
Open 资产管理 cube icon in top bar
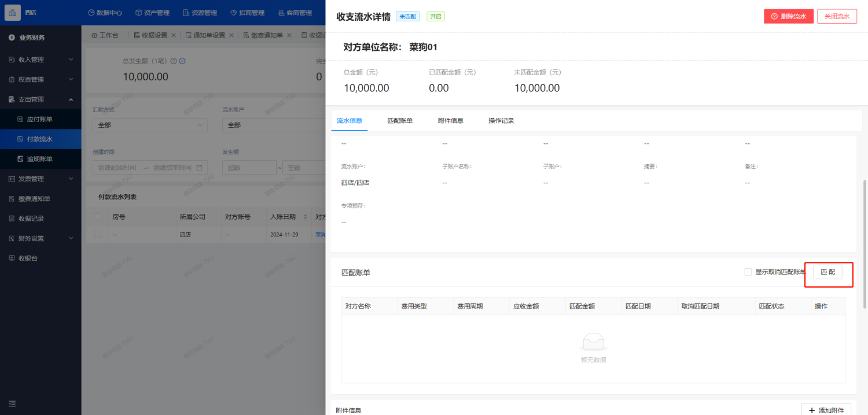point(138,13)
